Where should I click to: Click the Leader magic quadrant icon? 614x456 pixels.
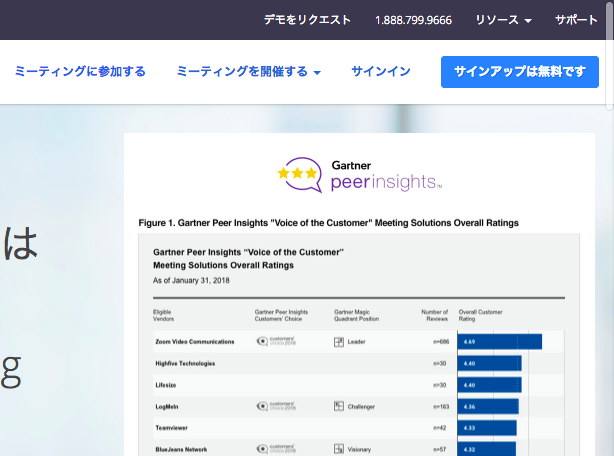[x=339, y=341]
